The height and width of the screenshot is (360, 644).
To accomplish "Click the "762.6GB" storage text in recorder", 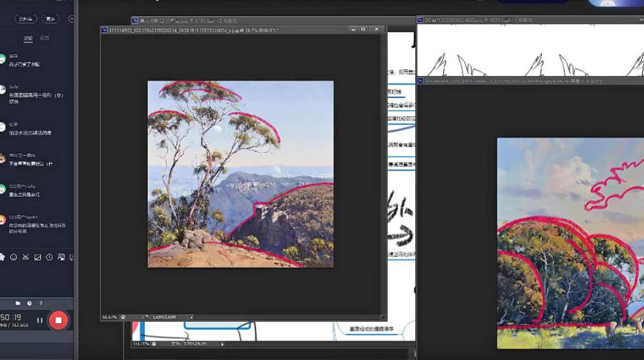I will (19, 325).
